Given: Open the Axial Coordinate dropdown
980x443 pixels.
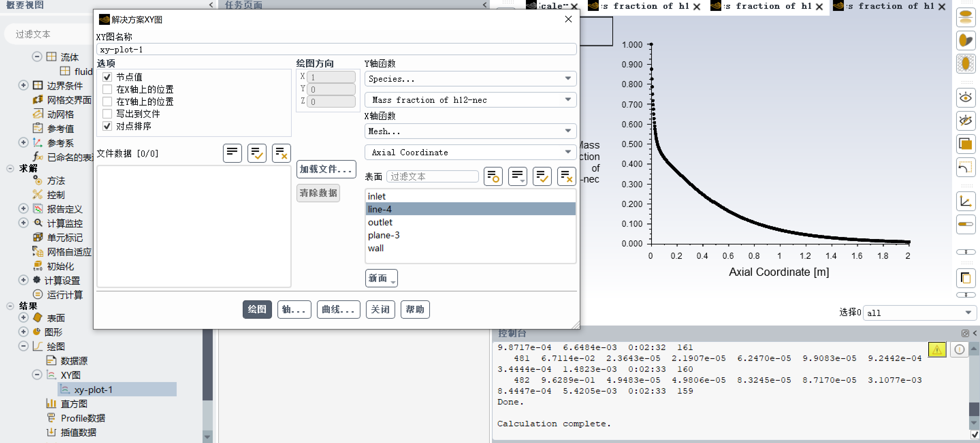Looking at the screenshot, I should pyautogui.click(x=470, y=152).
